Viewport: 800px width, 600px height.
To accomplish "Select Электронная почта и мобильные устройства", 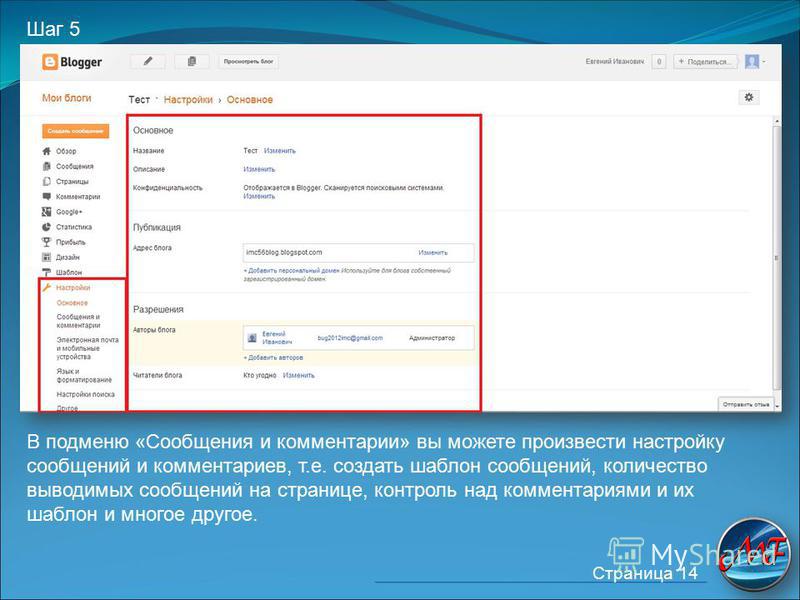I will [x=87, y=348].
